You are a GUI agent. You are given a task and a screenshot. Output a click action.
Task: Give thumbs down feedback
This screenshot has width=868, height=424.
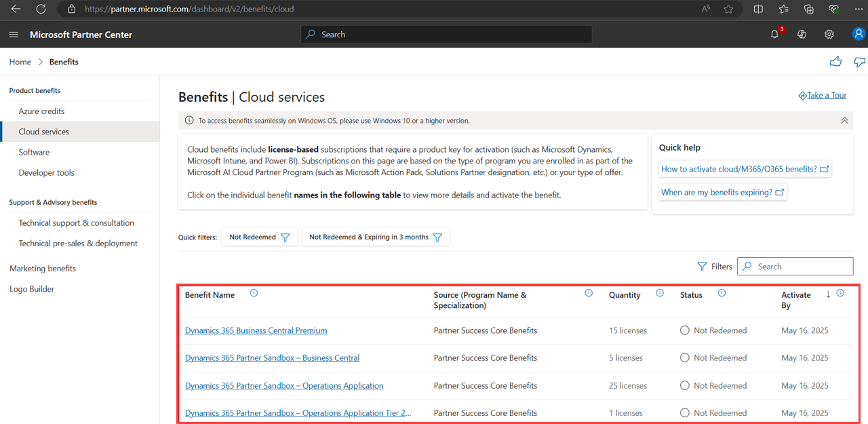860,62
